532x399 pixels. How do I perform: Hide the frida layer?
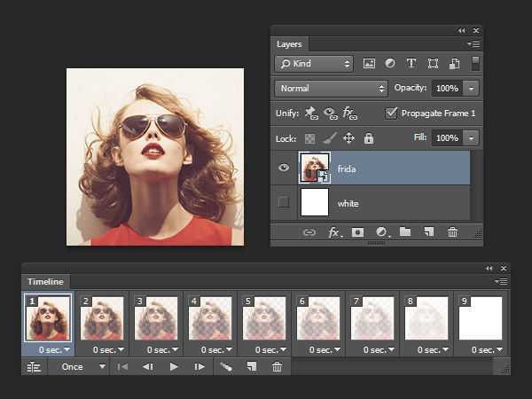click(x=284, y=168)
